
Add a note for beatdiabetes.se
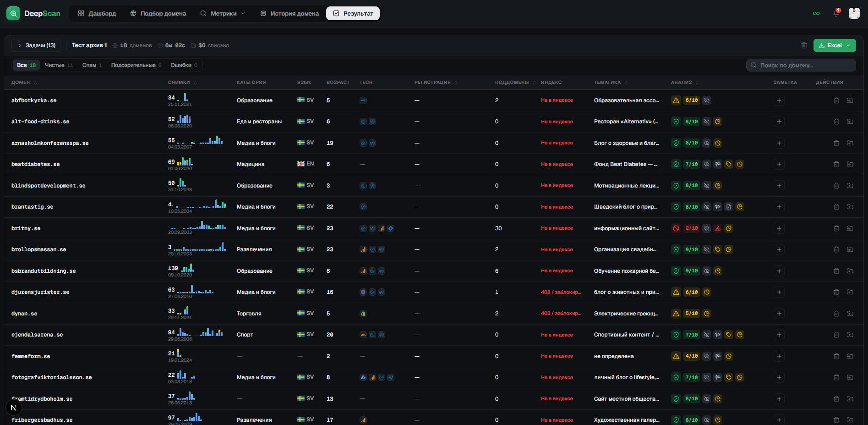coord(779,164)
